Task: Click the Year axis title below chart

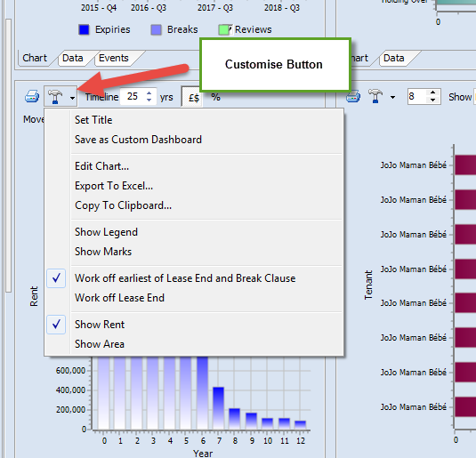Action: coord(203,454)
